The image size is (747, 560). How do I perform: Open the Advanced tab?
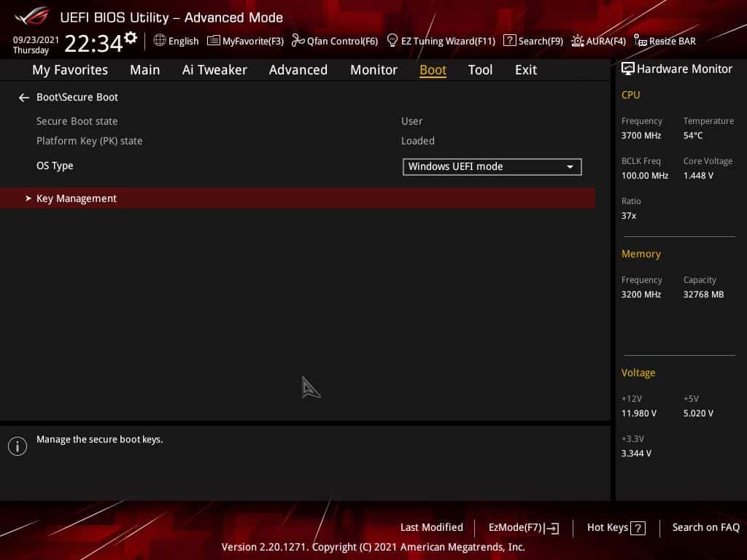(x=298, y=70)
